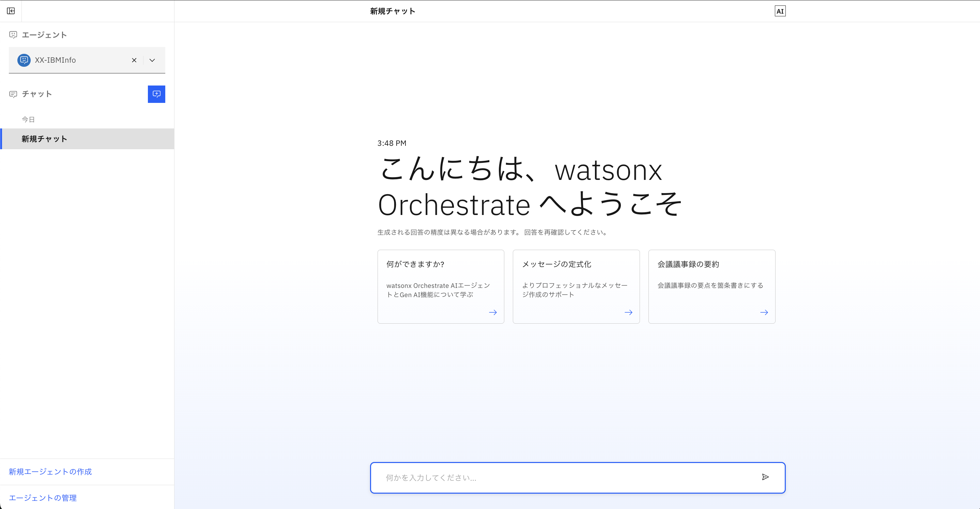Expand the agent selection dropdown chevron

click(152, 60)
